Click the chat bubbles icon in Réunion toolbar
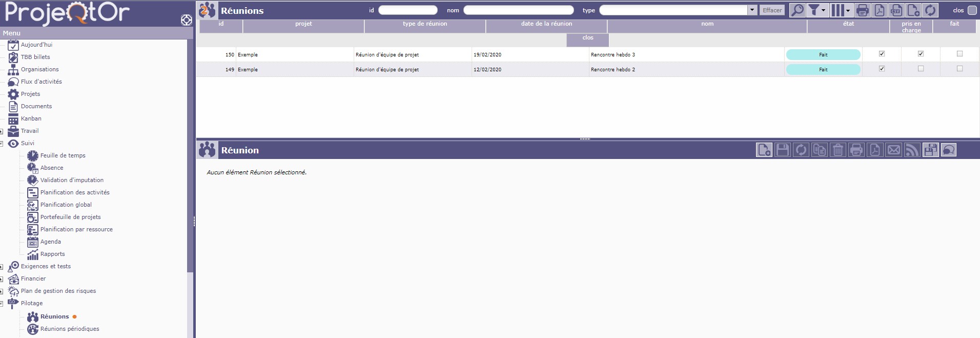The height and width of the screenshot is (338, 980). click(x=949, y=150)
